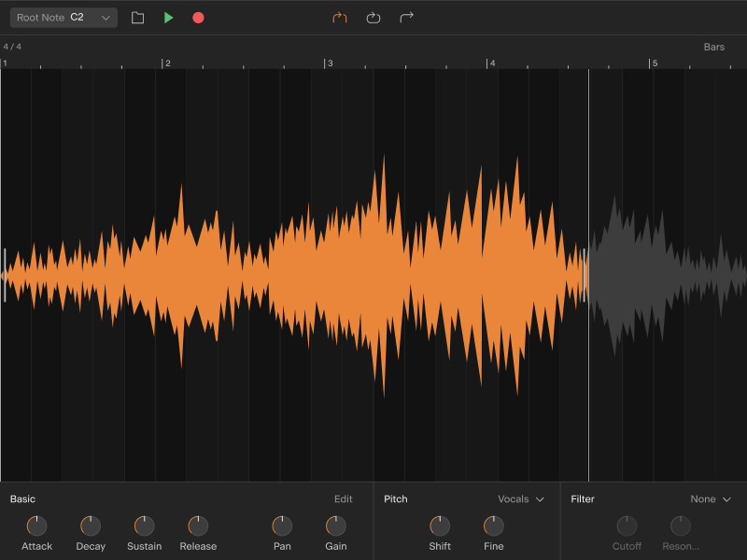Click bar 4 marker on the ruler

click(491, 63)
